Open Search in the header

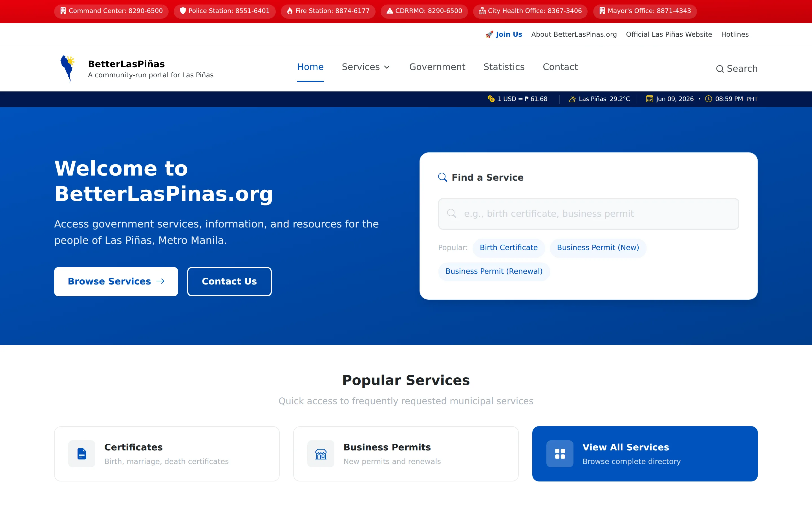coord(737,69)
